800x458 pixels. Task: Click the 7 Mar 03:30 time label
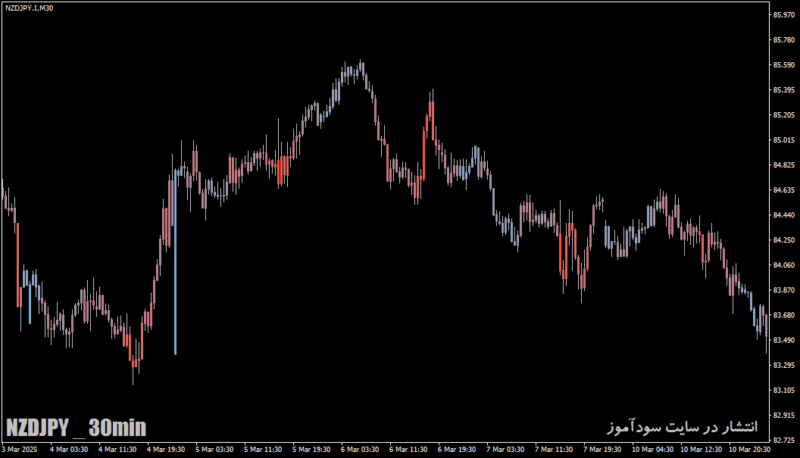(505, 449)
